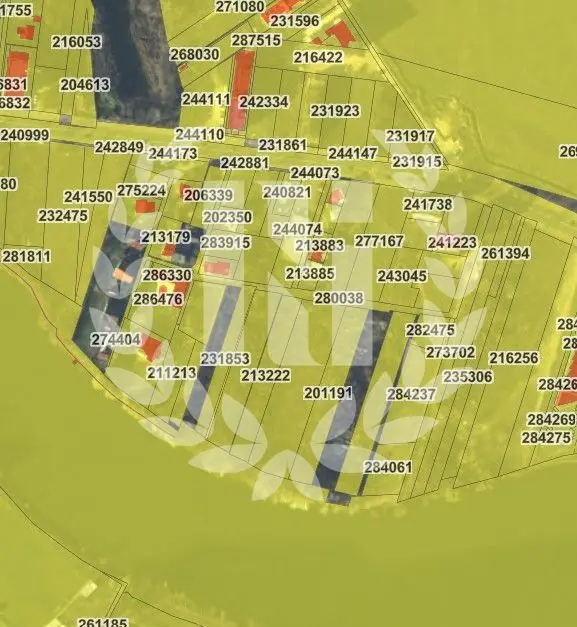Click parcel number 284275
The image size is (577, 627).
pos(547,438)
